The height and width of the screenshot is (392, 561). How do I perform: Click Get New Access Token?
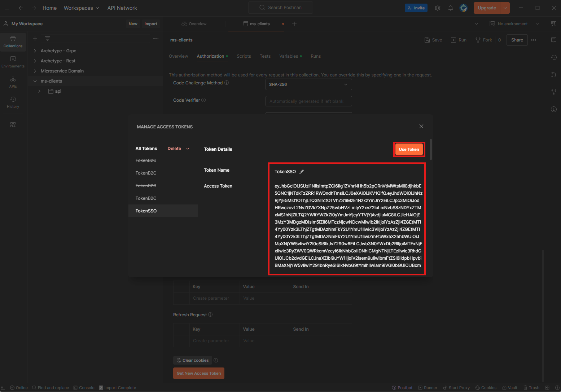tap(199, 373)
